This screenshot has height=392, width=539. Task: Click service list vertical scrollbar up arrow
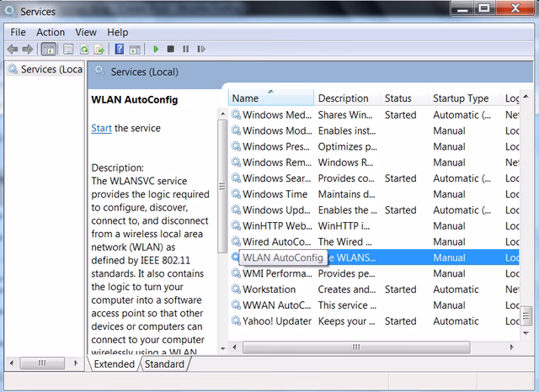(x=526, y=97)
